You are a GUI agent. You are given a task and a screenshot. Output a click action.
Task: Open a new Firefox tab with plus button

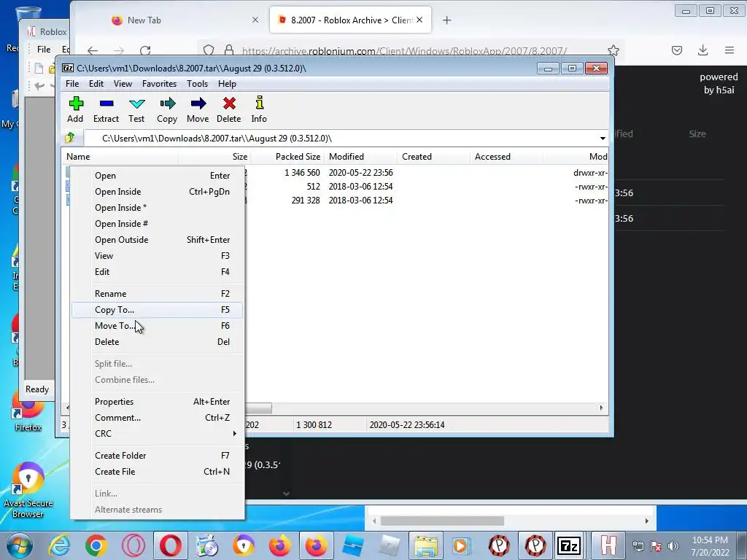(447, 20)
